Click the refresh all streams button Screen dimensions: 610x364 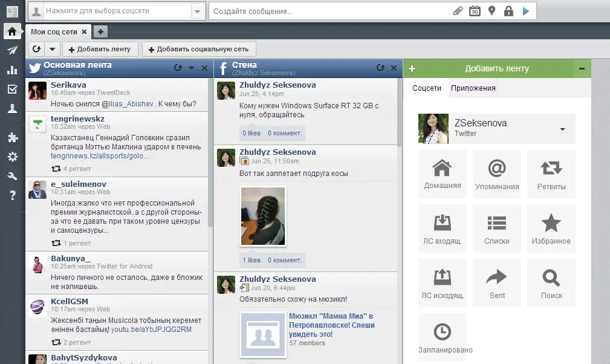36,49
